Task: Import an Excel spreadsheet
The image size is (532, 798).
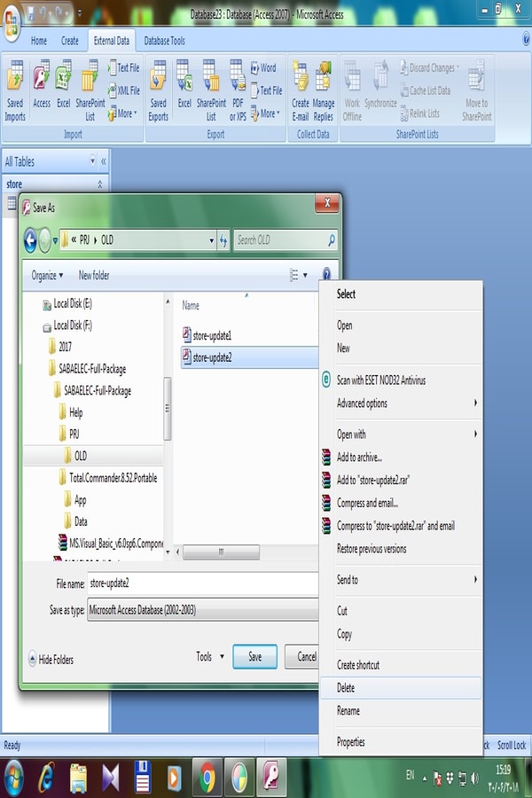Action: tap(63, 84)
